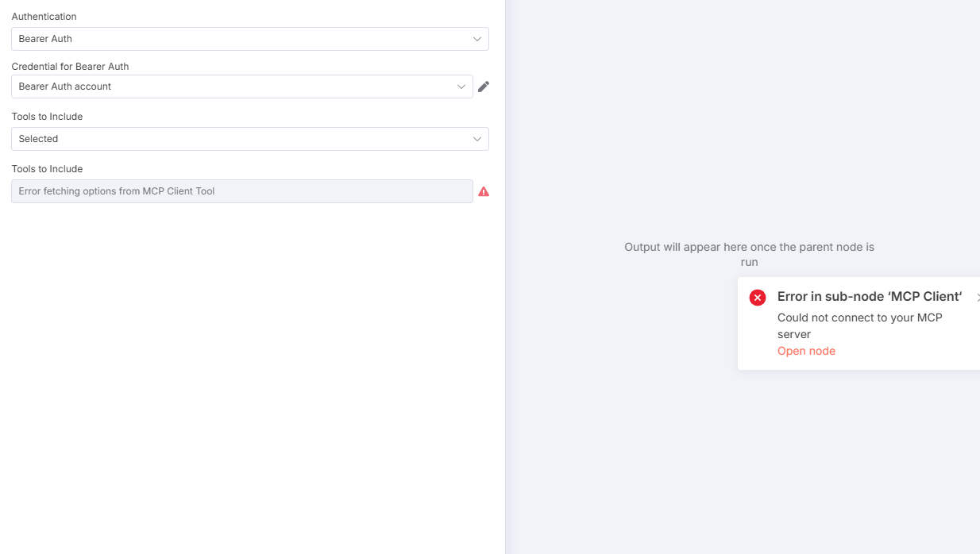This screenshot has width=980, height=554.
Task: Click the chevron on the Authentication field
Action: (476, 38)
